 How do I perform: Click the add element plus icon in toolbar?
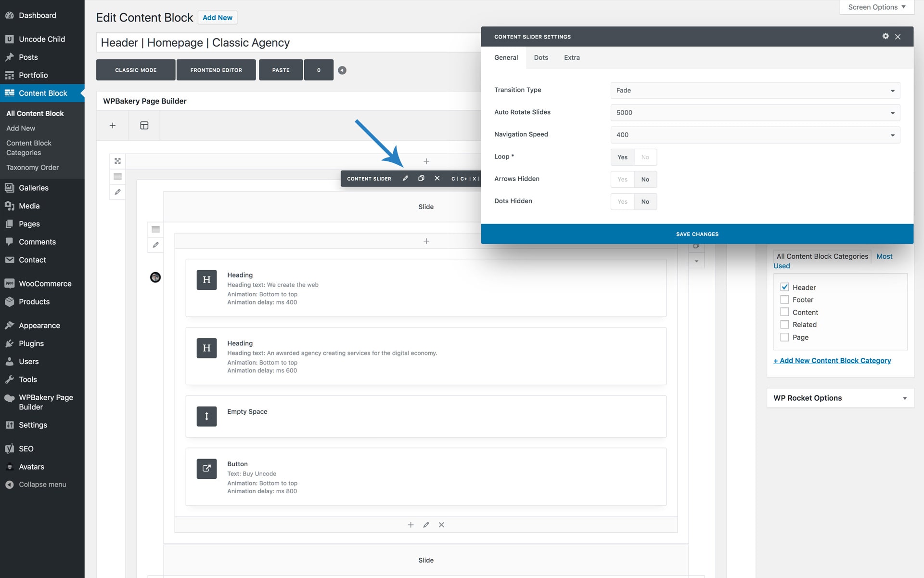coord(113,125)
